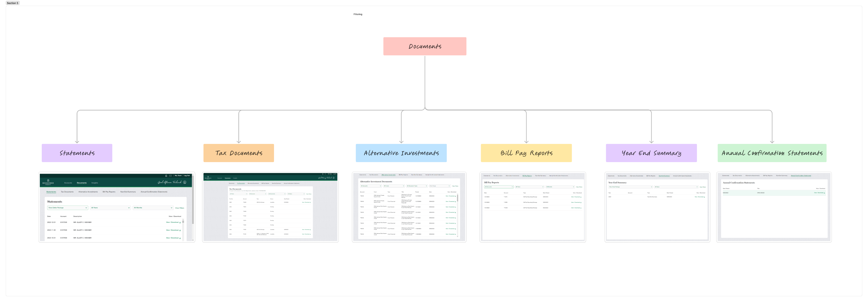Select Year-End Summary tab in Statements mockup
This screenshot has width=868, height=302.
tap(128, 192)
